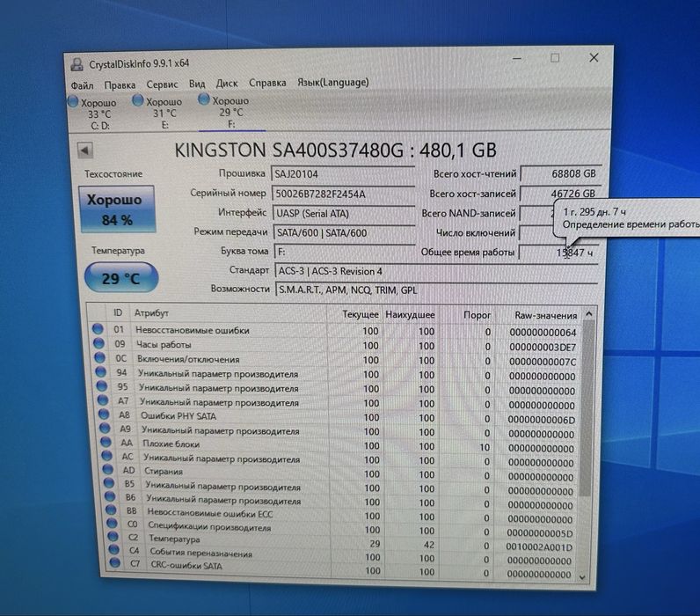Image resolution: width=700 pixels, height=616 pixels.
Task: Click the Порог column header
Action: [x=466, y=315]
